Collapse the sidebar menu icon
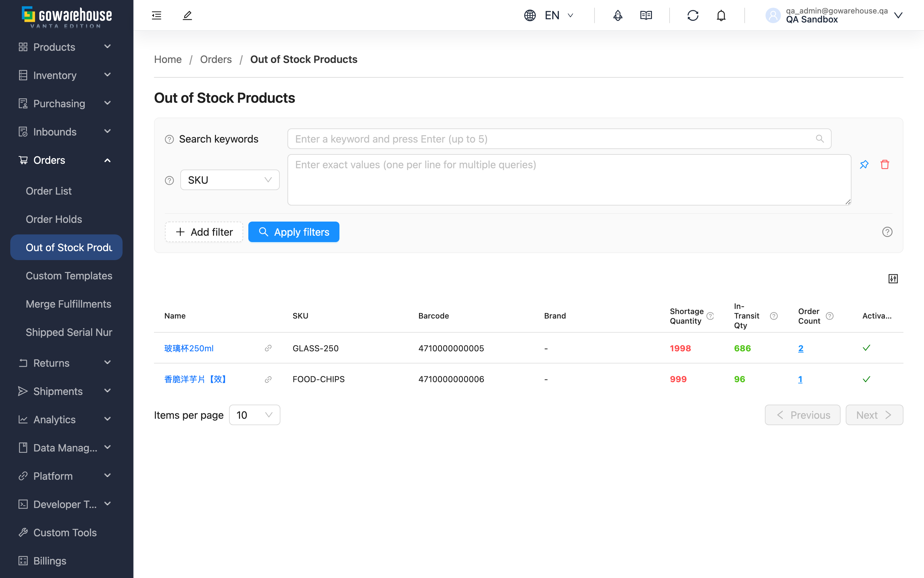The width and height of the screenshot is (924, 578). (x=157, y=15)
